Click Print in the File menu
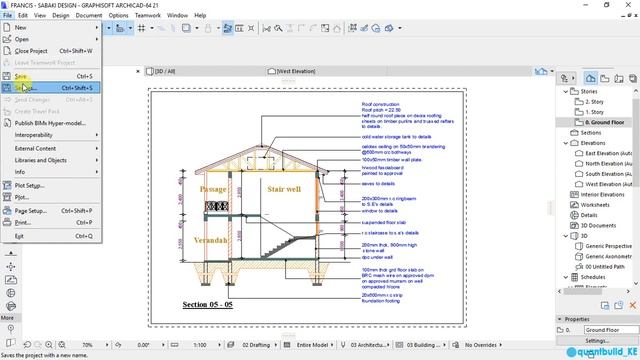The width and height of the screenshot is (640, 360). point(51,222)
